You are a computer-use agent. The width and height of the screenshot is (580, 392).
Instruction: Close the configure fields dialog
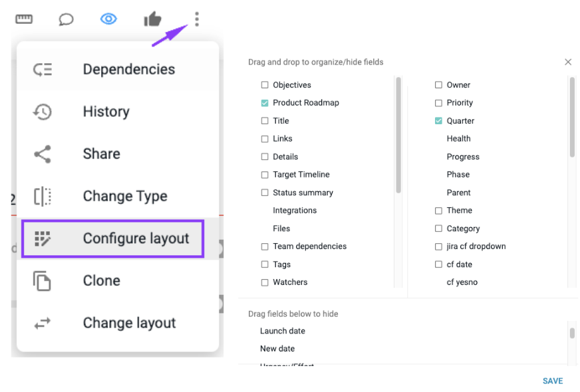[x=568, y=62]
